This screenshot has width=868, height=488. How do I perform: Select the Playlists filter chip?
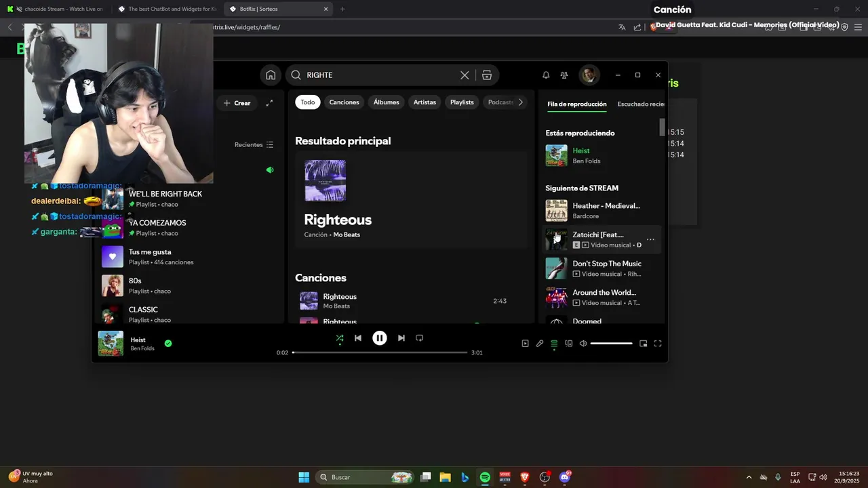[x=462, y=102]
